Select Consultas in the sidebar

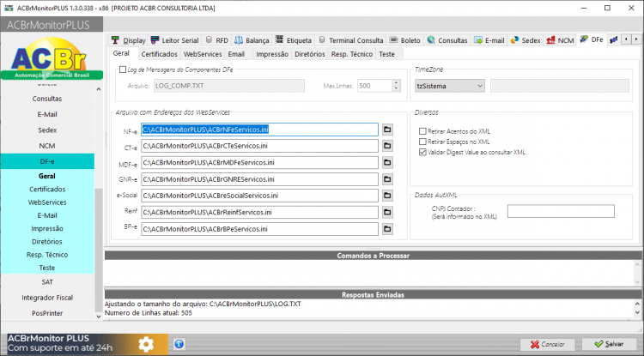(x=47, y=99)
